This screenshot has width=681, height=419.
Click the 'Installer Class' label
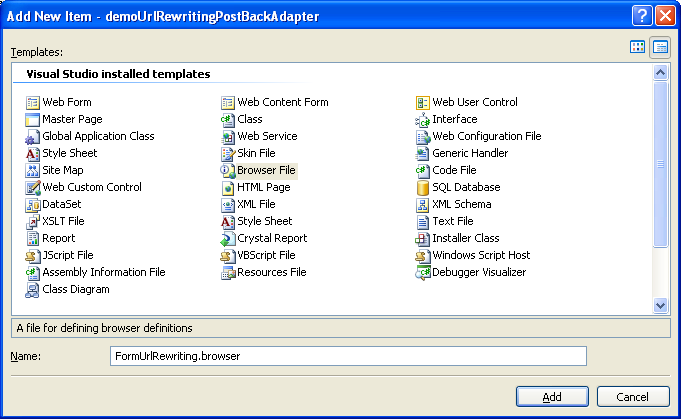pyautogui.click(x=466, y=238)
